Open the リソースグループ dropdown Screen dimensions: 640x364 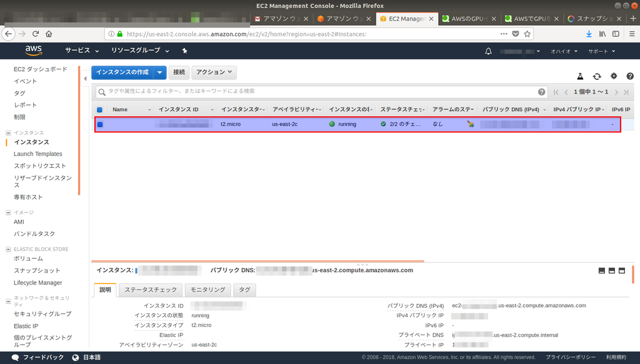(140, 51)
